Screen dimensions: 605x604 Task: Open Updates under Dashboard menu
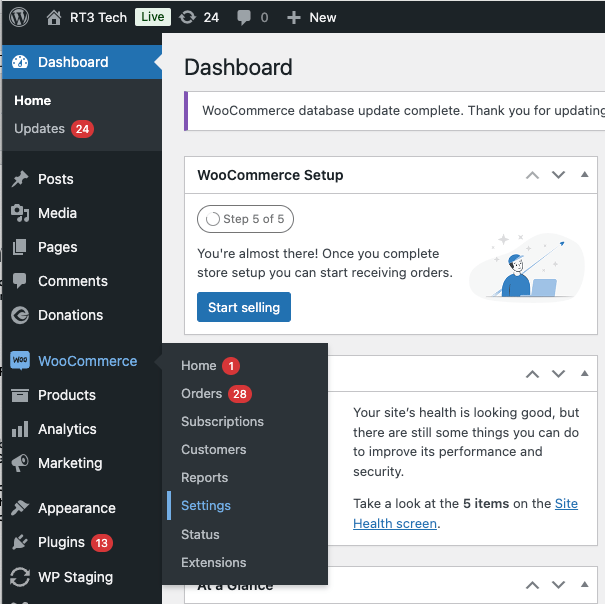(x=40, y=129)
